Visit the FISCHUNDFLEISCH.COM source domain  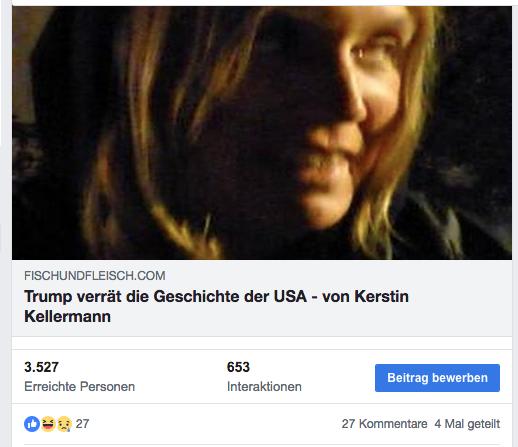tap(95, 276)
